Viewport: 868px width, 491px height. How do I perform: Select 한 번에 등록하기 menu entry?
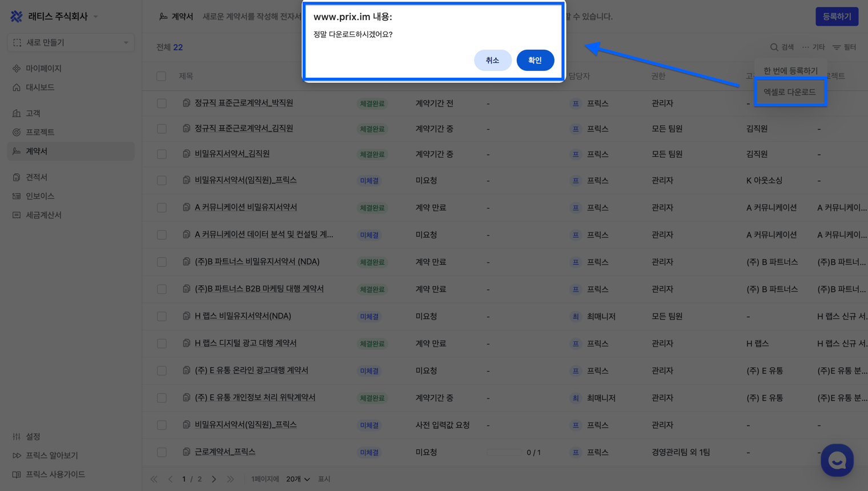click(x=790, y=71)
